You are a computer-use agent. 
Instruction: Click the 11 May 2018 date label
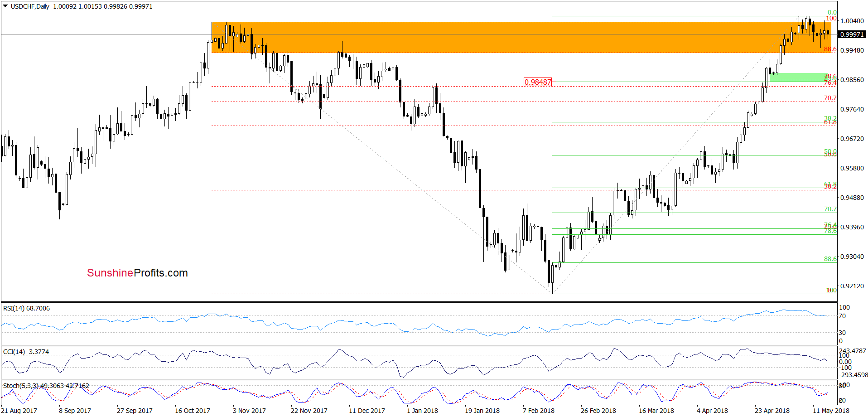point(831,411)
